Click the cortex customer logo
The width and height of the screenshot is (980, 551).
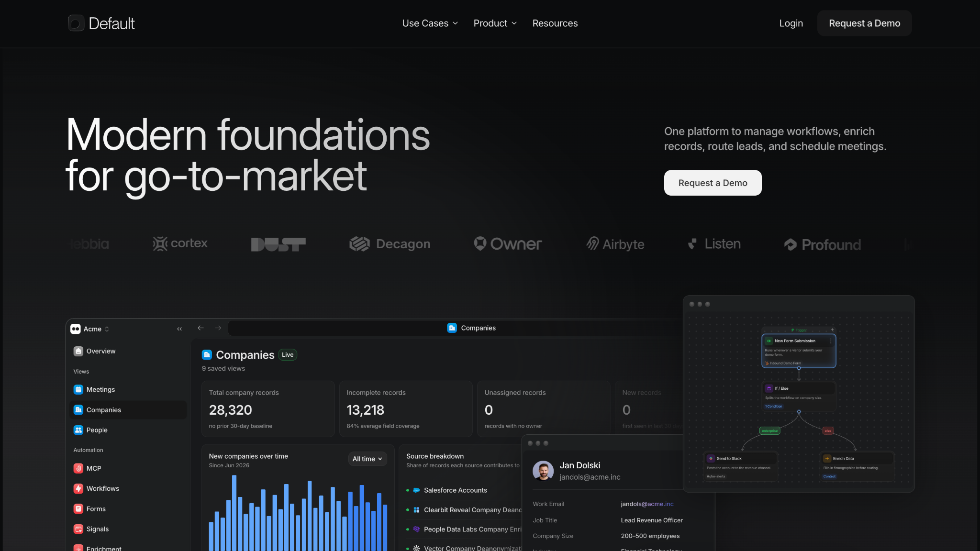[x=180, y=244]
